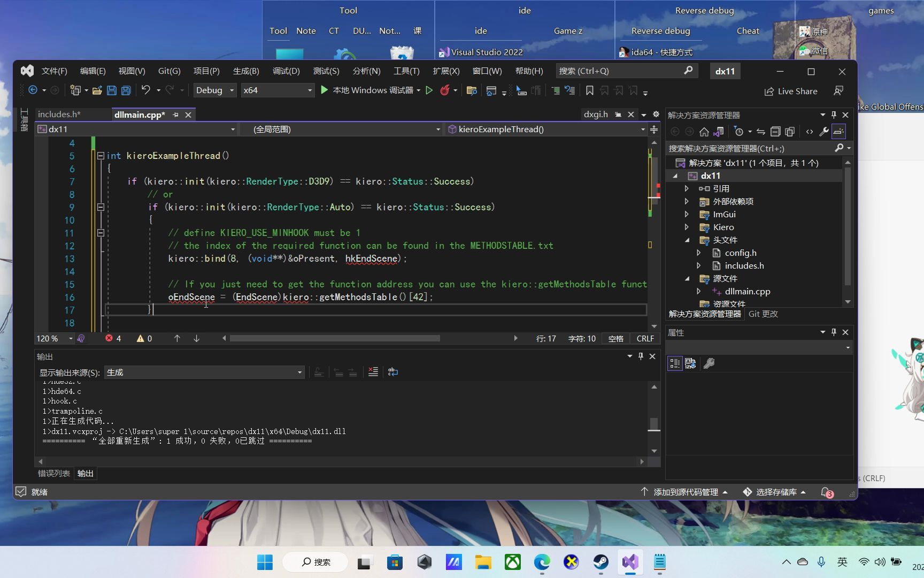The image size is (924, 578).
Task: Collapse all items in Solution Explorer
Action: tap(775, 131)
